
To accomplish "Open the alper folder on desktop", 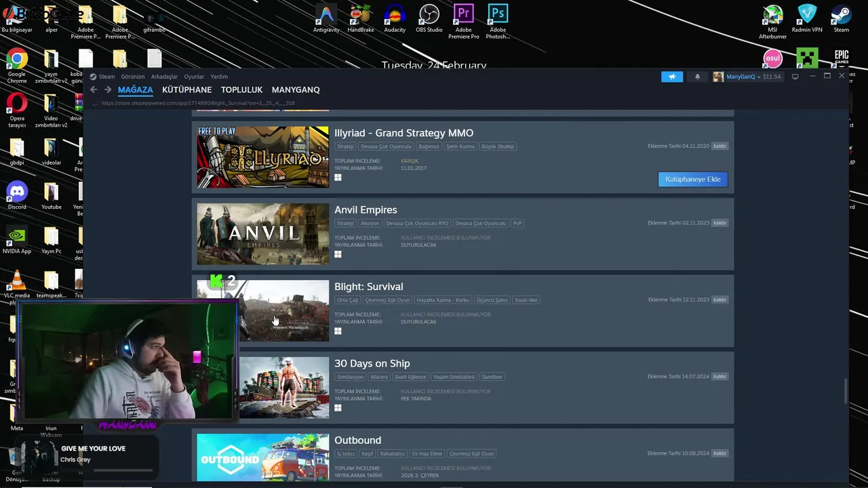I will (52, 19).
